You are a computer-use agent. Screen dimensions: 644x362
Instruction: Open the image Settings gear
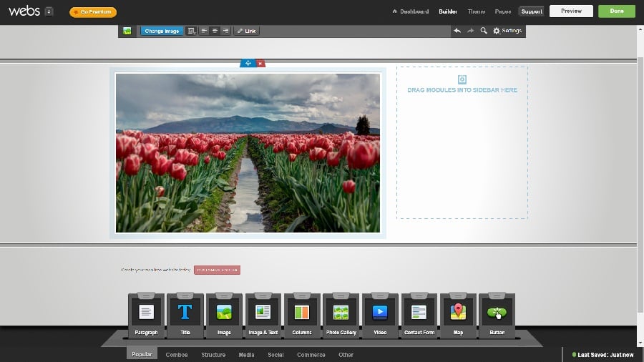pyautogui.click(x=507, y=31)
